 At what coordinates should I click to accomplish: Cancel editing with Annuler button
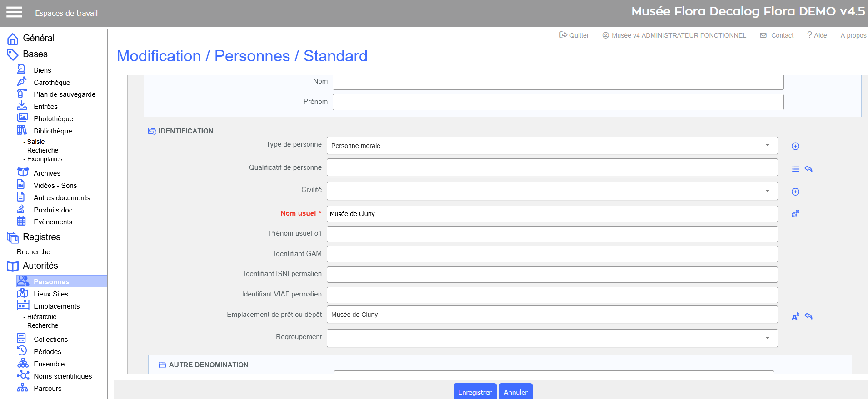pyautogui.click(x=515, y=392)
